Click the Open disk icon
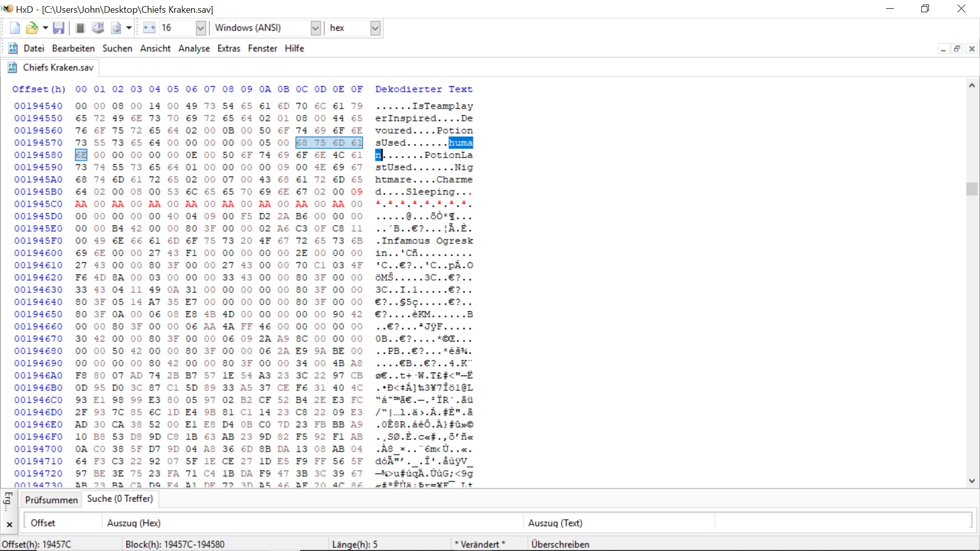The image size is (980, 551). point(97,28)
